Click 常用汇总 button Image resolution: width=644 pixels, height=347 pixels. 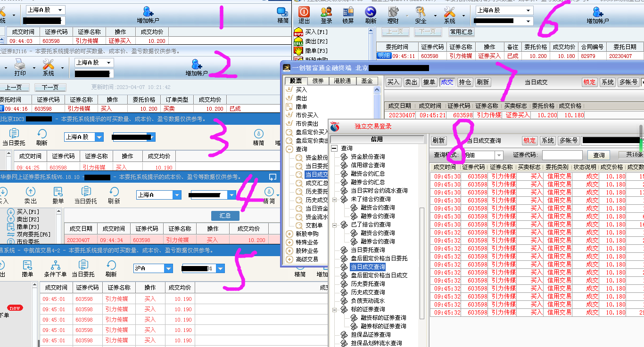461,32
